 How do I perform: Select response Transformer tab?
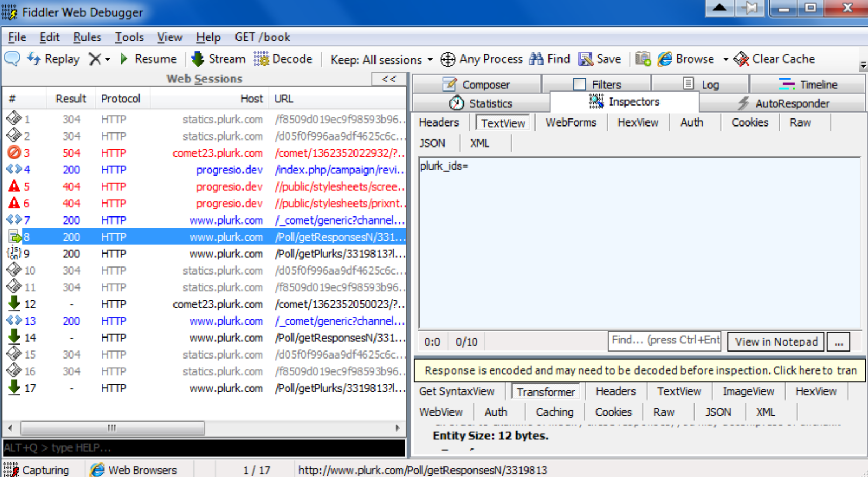[545, 391]
